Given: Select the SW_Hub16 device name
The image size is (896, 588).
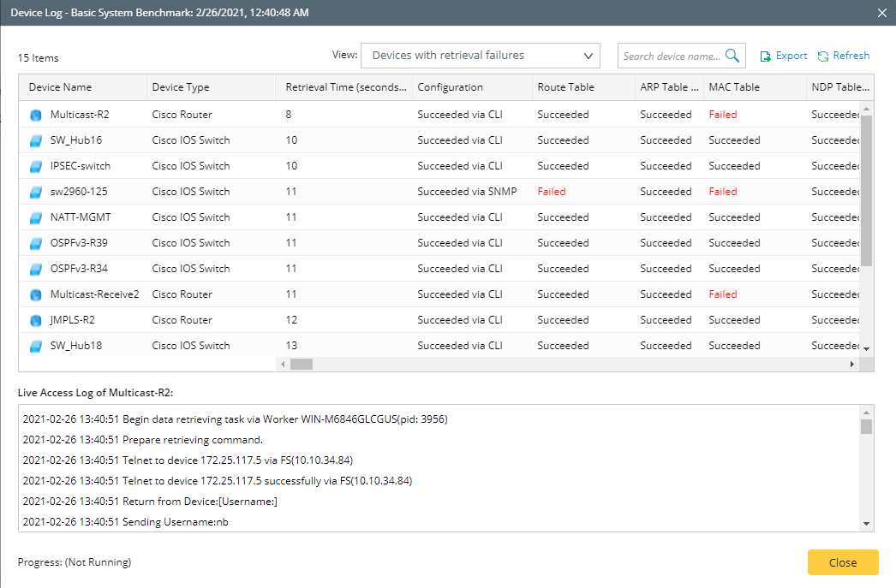Looking at the screenshot, I should (x=76, y=140).
